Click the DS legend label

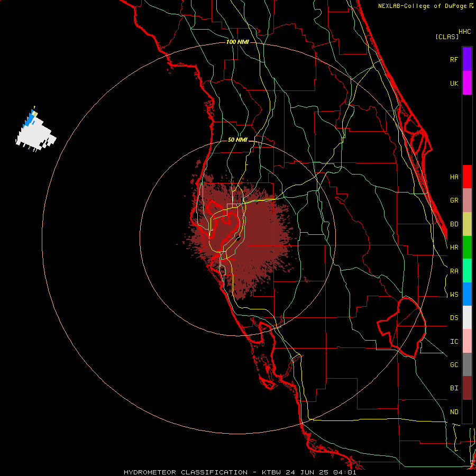(x=454, y=318)
